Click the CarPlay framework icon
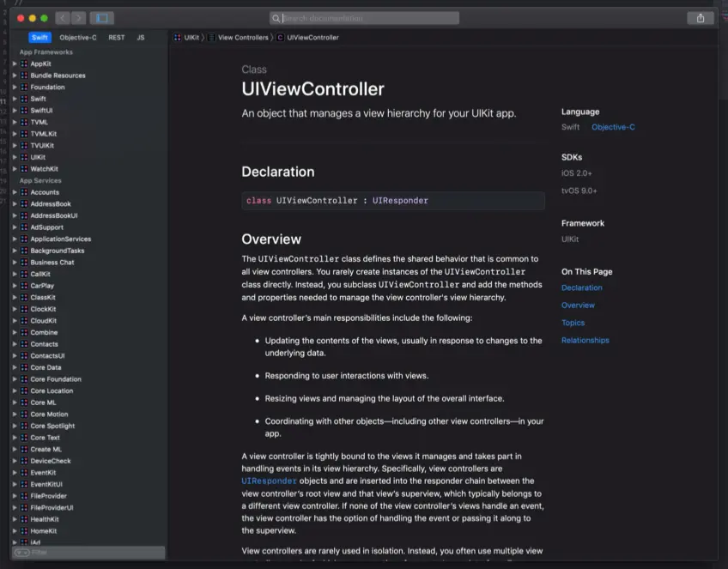The width and height of the screenshot is (728, 569). 24,286
